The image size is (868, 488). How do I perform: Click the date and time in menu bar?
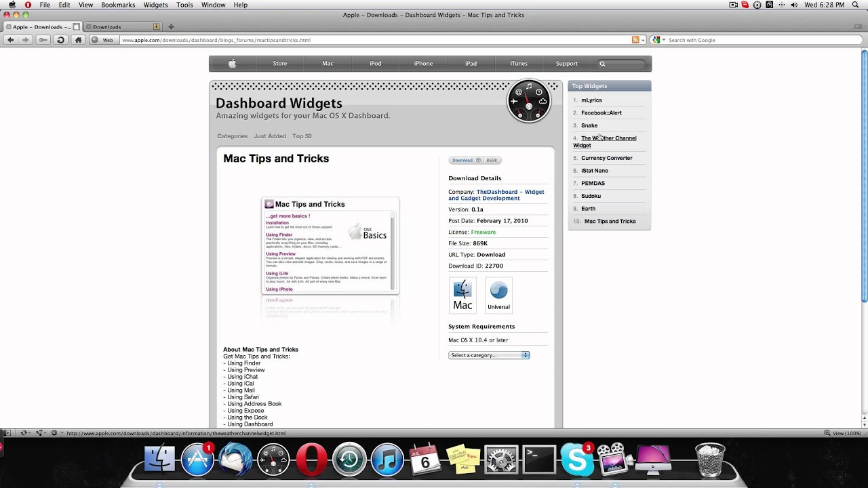825,5
